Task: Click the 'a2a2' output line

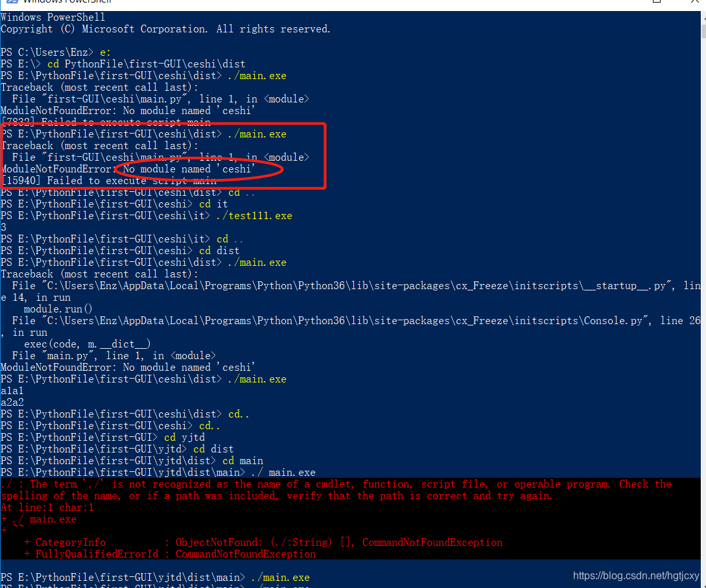Action: (12, 403)
